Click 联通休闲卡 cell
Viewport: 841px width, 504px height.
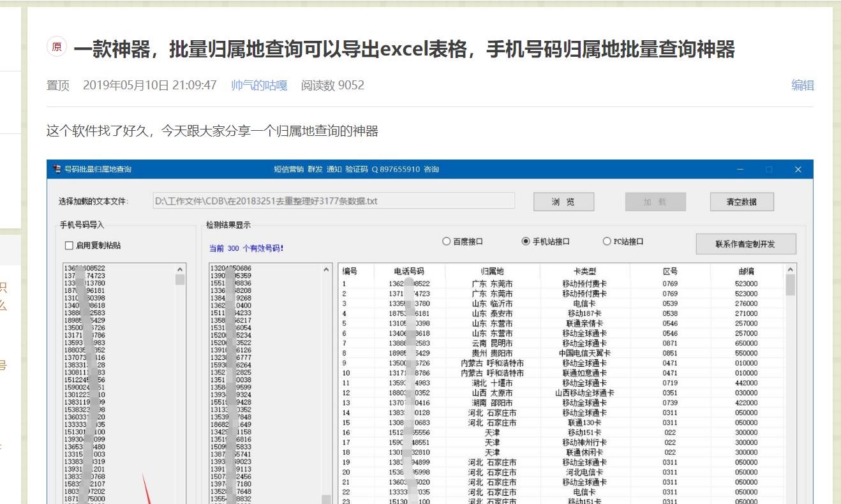point(584,452)
